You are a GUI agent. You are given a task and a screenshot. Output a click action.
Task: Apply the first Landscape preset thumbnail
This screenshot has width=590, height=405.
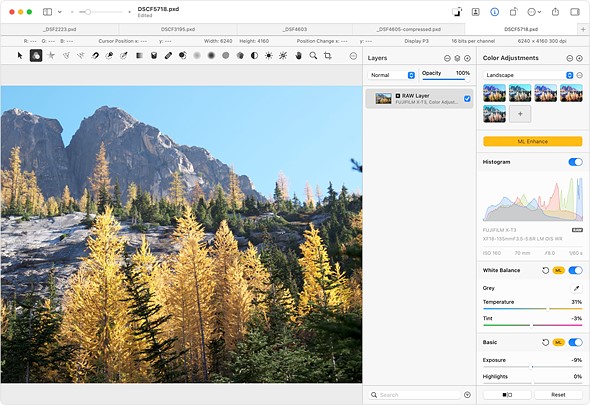click(494, 93)
